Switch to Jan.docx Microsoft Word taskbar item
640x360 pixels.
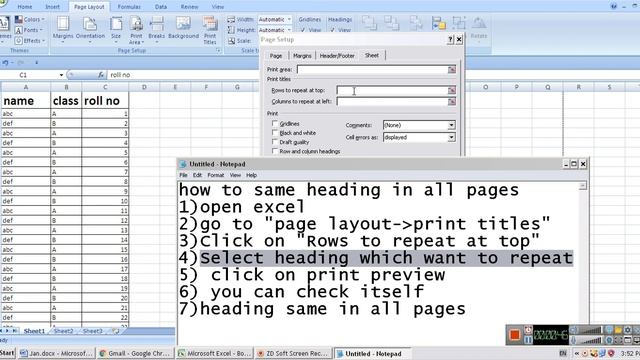pyautogui.click(x=56, y=353)
